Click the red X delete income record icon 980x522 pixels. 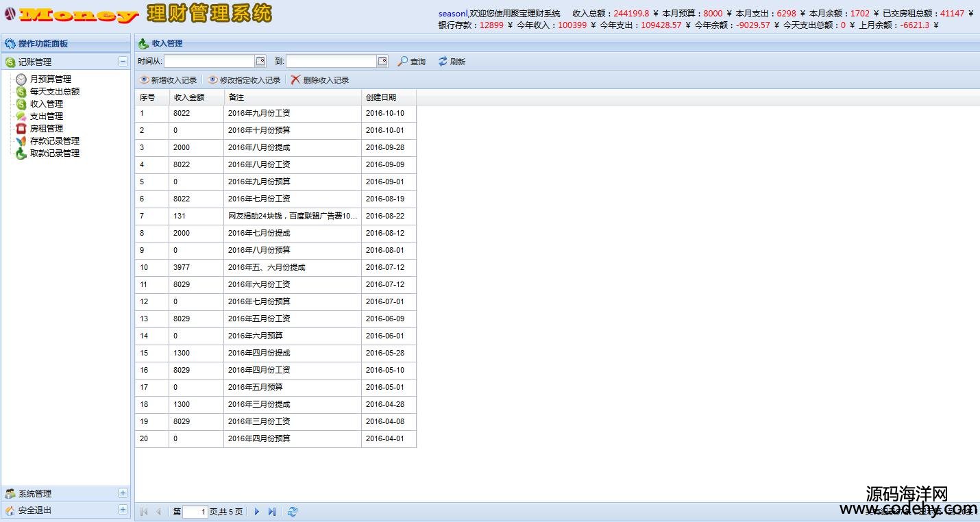[296, 80]
